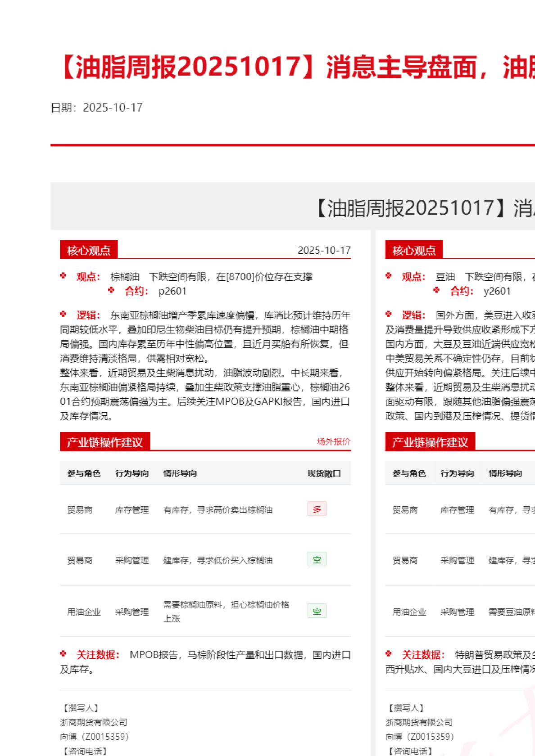The height and width of the screenshot is (756, 535).
Task: Click 向博（Z0015359）in palm oil panel
Action: pyautogui.click(x=94, y=737)
